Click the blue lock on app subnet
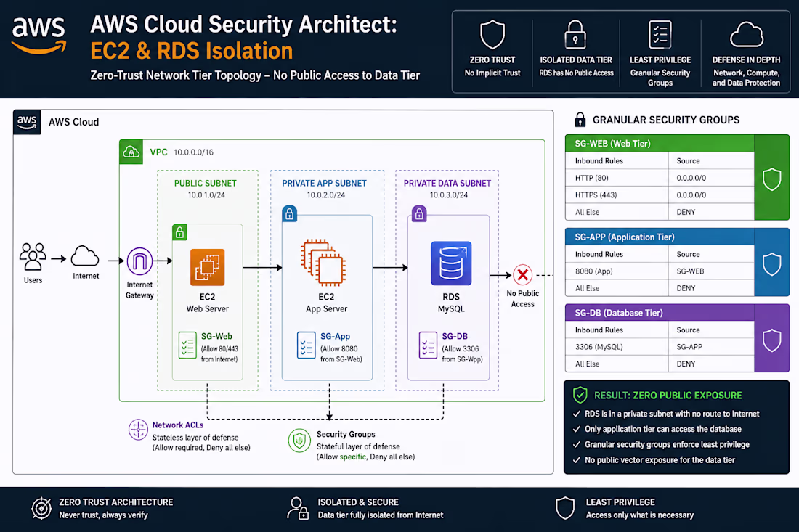The image size is (799, 532). coord(289,214)
